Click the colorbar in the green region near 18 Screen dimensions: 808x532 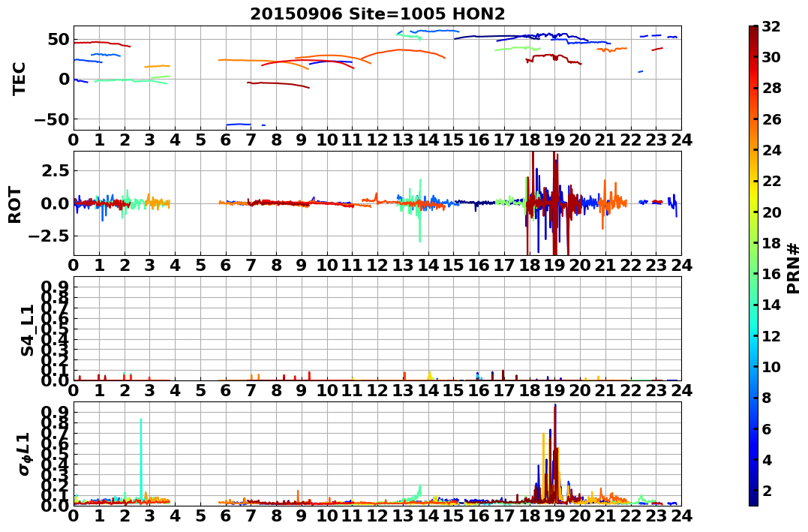tap(753, 243)
